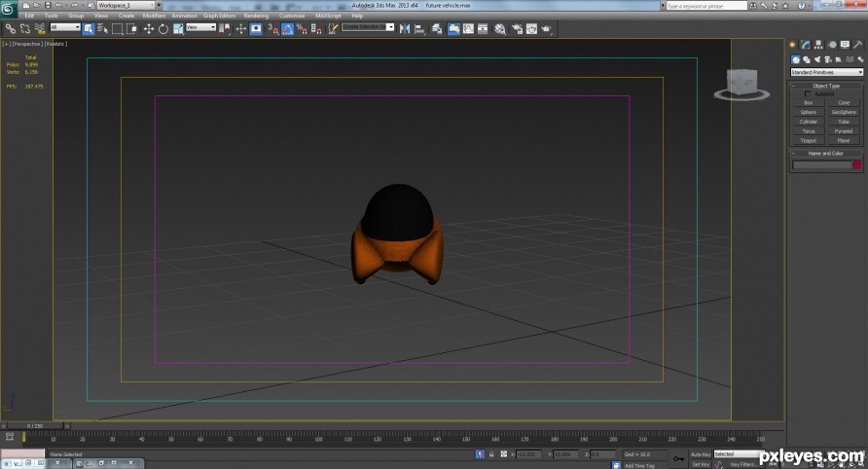Open the Curve Editor

pos(468,29)
